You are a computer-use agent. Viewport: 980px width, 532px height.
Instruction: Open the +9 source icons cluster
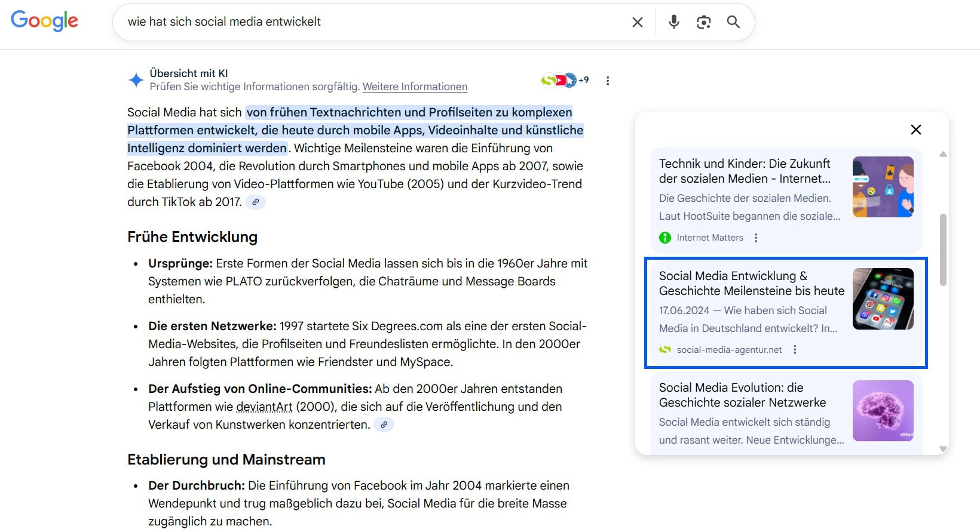[565, 80]
